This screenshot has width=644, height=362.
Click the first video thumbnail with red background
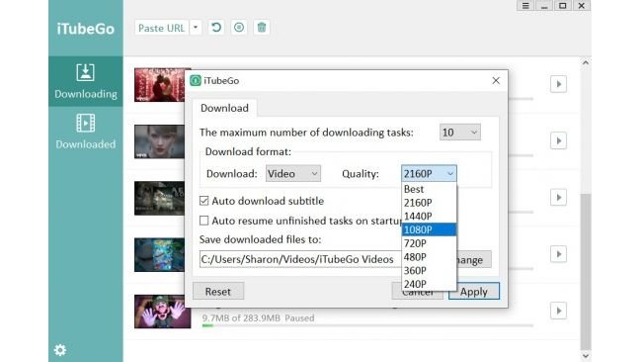pyautogui.click(x=159, y=85)
